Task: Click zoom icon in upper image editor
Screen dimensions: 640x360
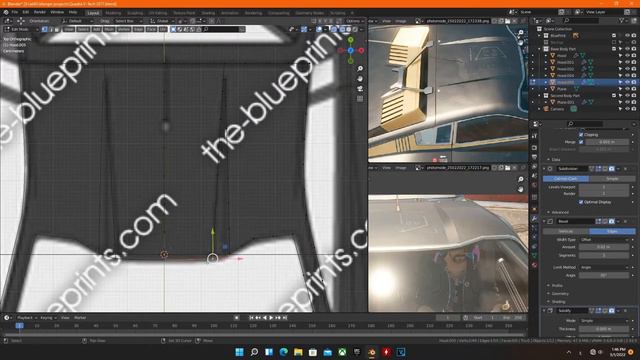Action: pos(520,33)
